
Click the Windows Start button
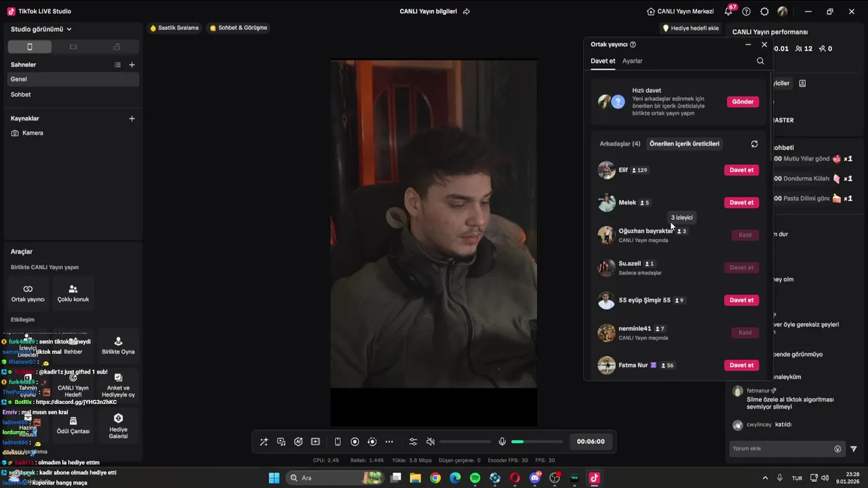(x=274, y=478)
